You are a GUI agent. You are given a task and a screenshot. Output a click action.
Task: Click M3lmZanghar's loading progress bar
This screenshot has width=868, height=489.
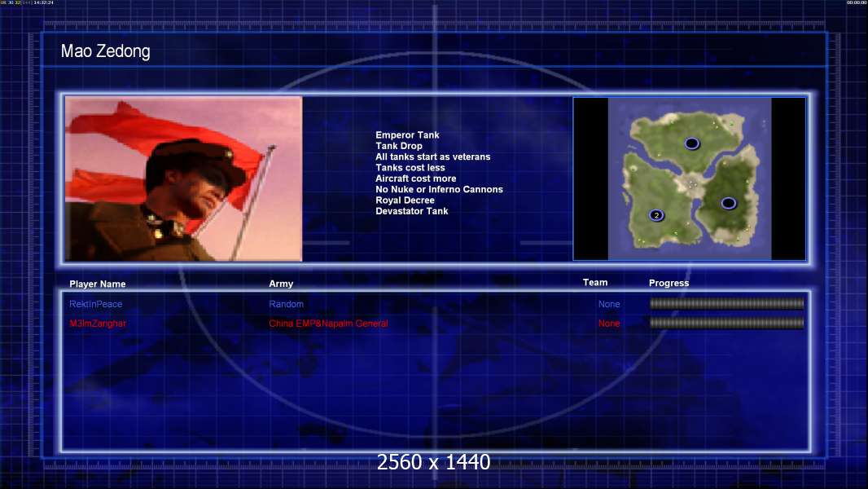(x=727, y=323)
